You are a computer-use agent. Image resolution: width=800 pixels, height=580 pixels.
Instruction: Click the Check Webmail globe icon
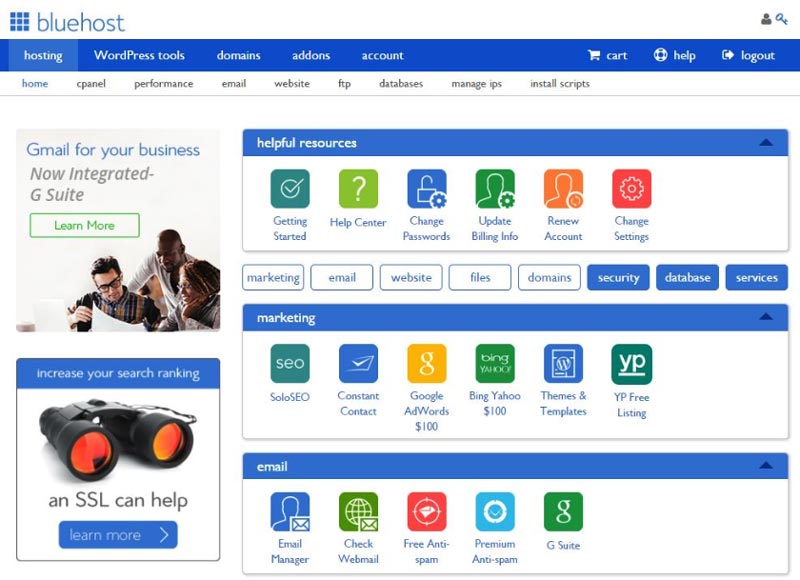point(358,512)
